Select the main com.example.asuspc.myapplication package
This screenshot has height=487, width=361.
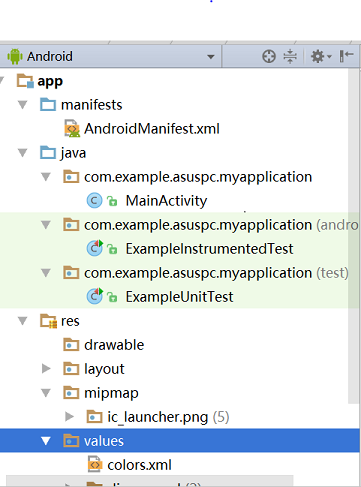pyautogui.click(x=198, y=177)
